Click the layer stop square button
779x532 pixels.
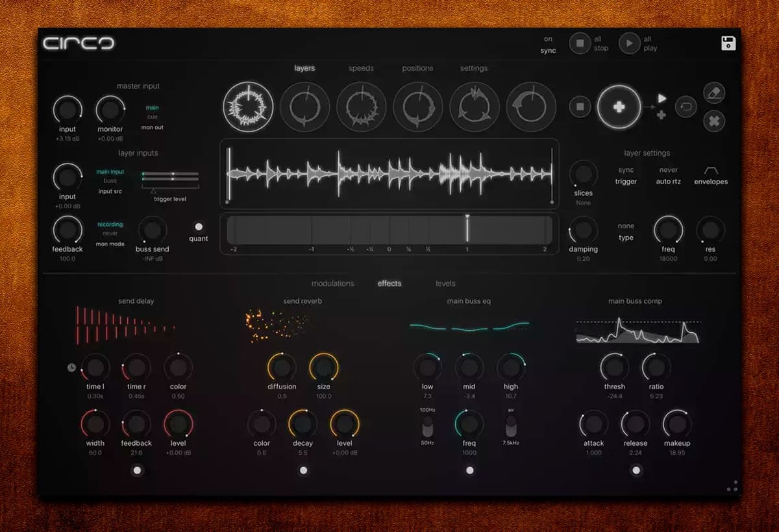coord(580,107)
